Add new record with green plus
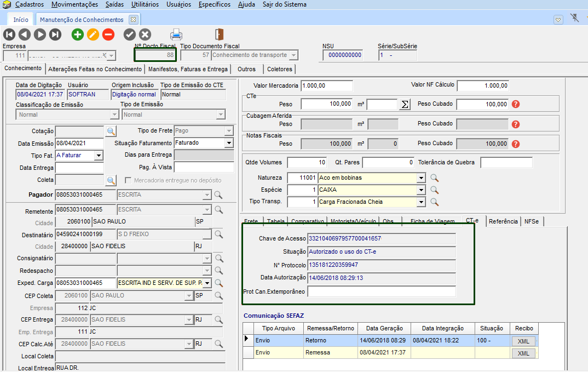 coord(78,35)
